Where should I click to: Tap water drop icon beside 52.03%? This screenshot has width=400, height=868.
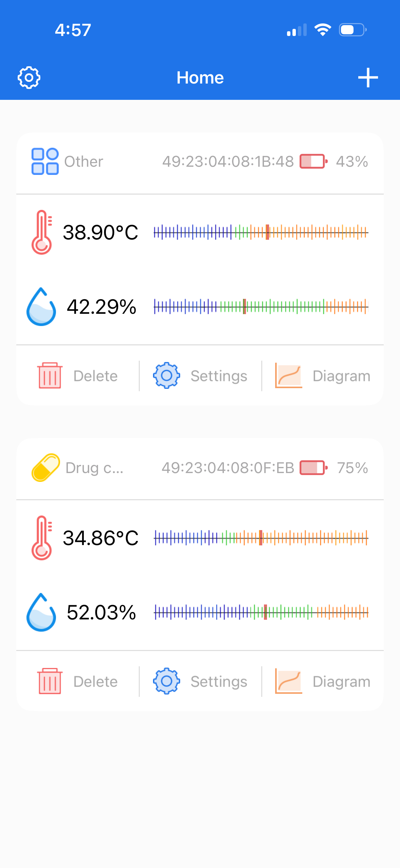point(41,612)
